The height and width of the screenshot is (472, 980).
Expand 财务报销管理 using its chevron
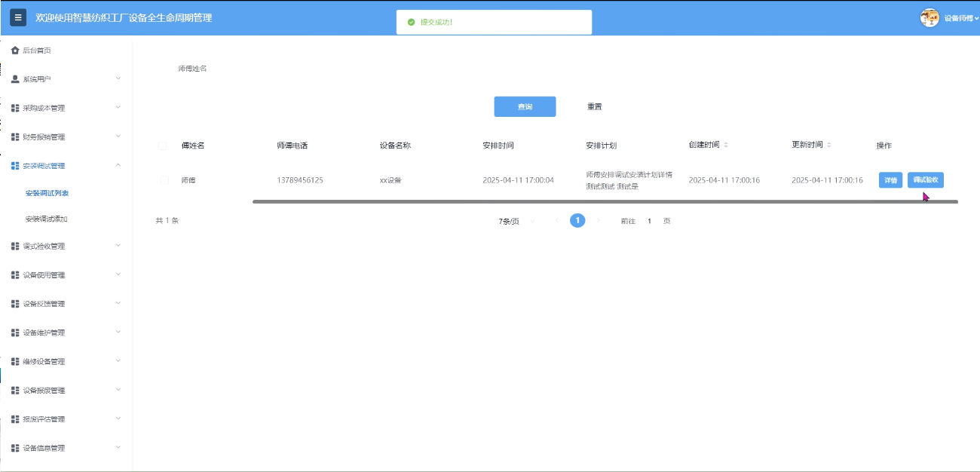coord(118,136)
